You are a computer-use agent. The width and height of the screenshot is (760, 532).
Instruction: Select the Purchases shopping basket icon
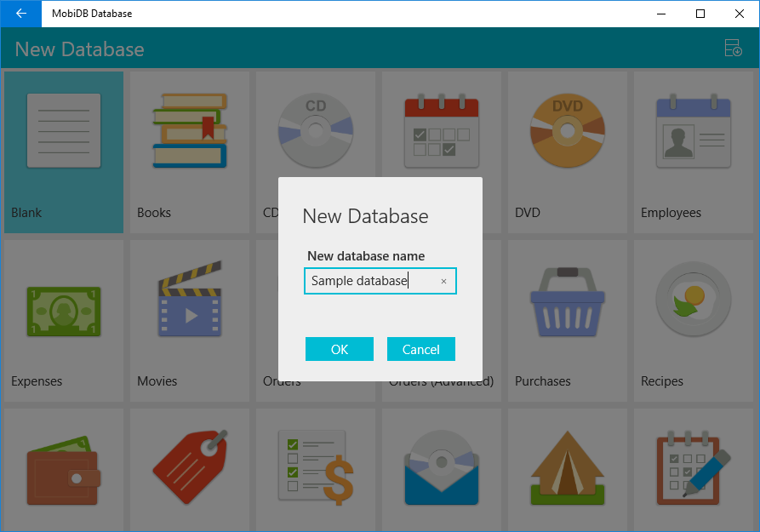(568, 301)
